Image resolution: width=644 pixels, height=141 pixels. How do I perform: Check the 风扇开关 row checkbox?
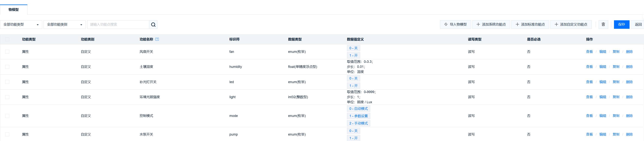[7, 52]
